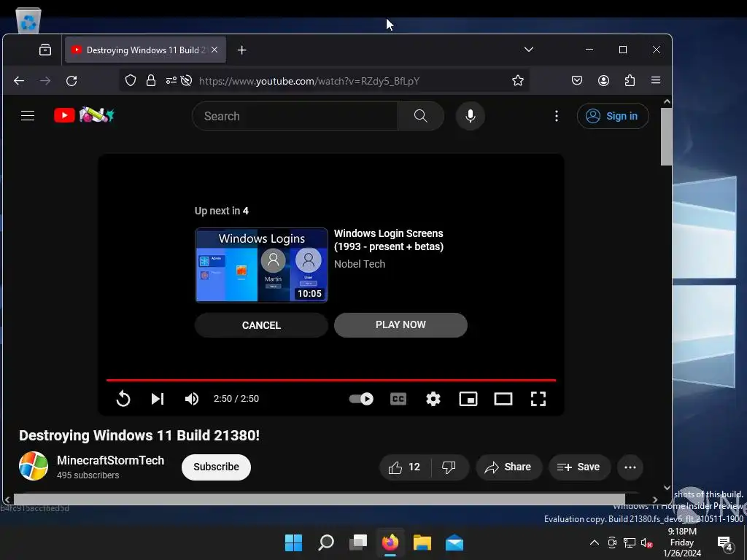Cancel the up next autoplay
The height and width of the screenshot is (560, 747).
(261, 325)
